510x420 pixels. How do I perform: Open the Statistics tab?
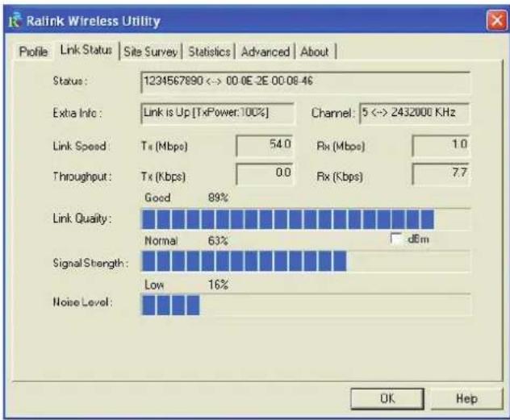(209, 52)
